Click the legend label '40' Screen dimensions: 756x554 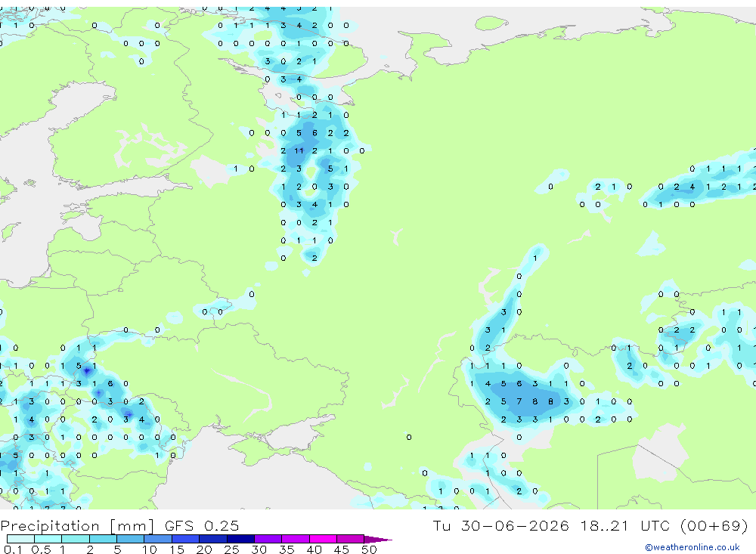click(314, 549)
